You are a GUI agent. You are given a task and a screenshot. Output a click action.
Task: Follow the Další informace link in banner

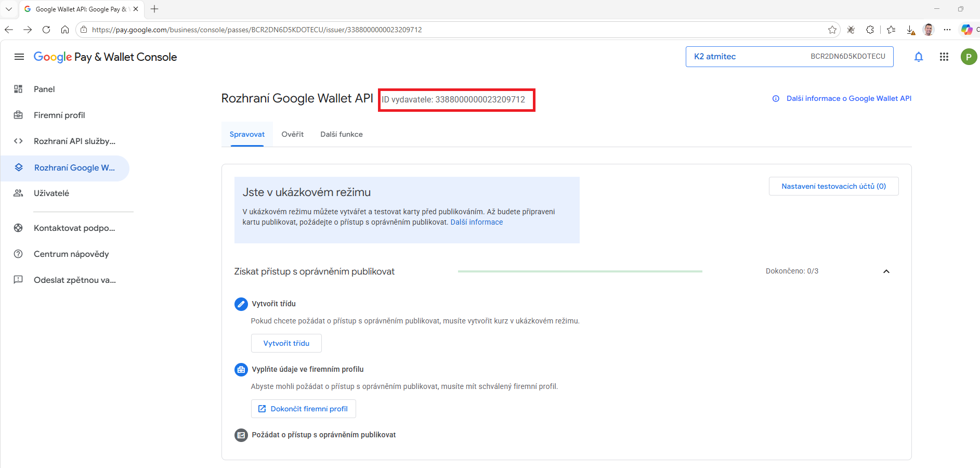point(477,222)
